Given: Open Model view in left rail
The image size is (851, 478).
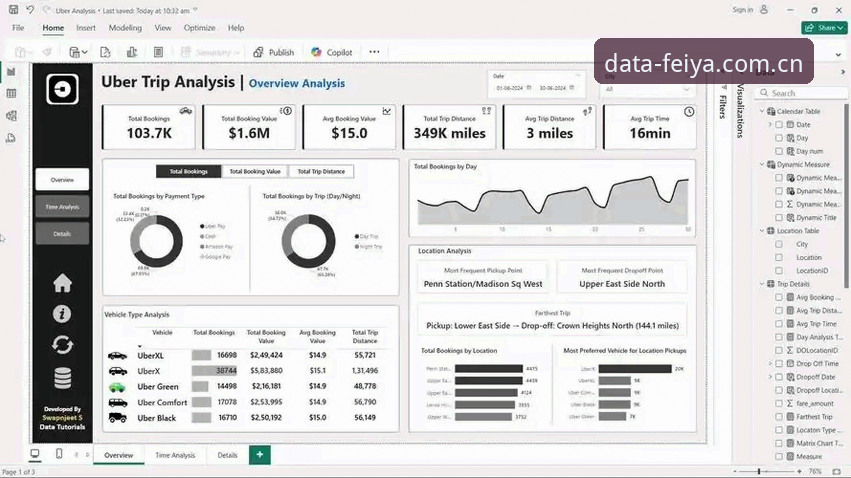Looking at the screenshot, I should point(11,116).
